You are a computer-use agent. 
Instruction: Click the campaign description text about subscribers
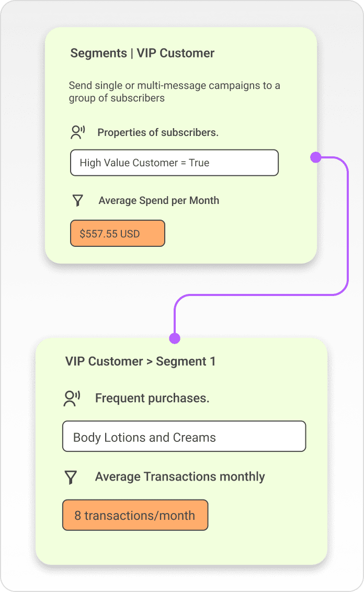[174, 92]
